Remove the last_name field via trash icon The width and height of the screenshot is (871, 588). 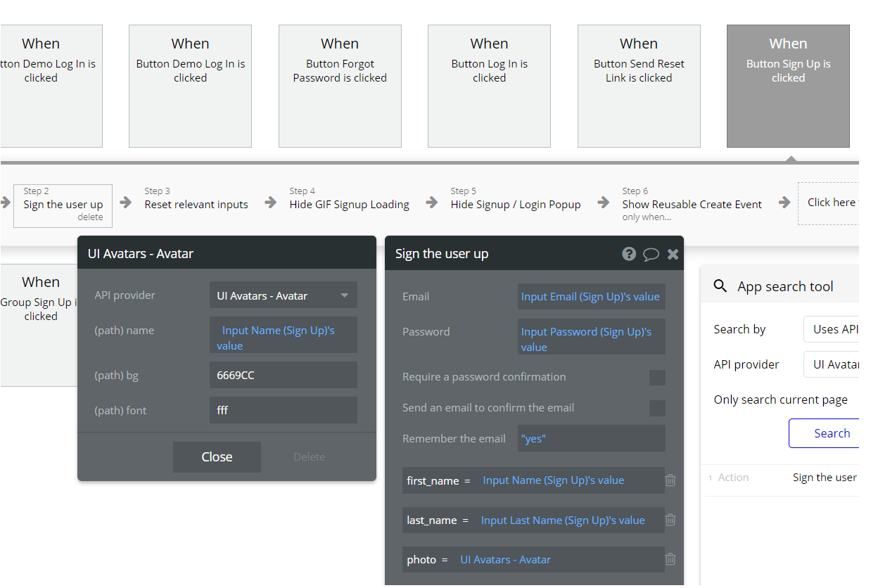pos(670,520)
